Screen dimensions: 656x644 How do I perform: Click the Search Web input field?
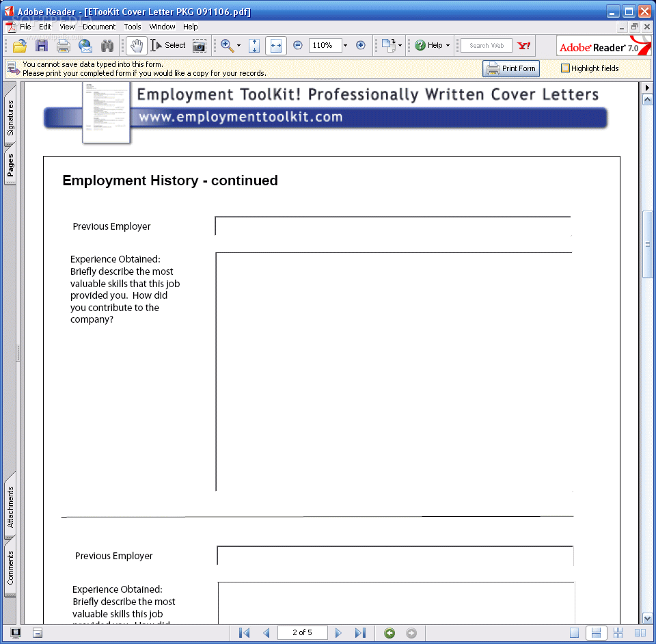(x=486, y=46)
